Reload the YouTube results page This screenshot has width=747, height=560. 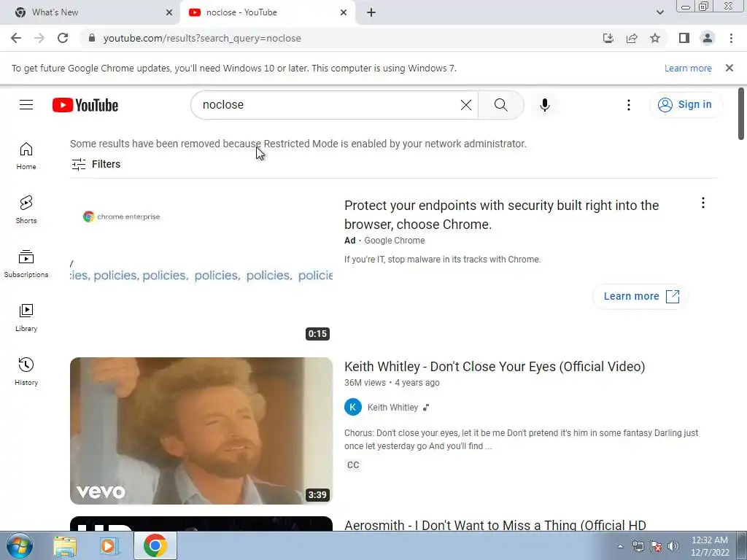pyautogui.click(x=63, y=38)
